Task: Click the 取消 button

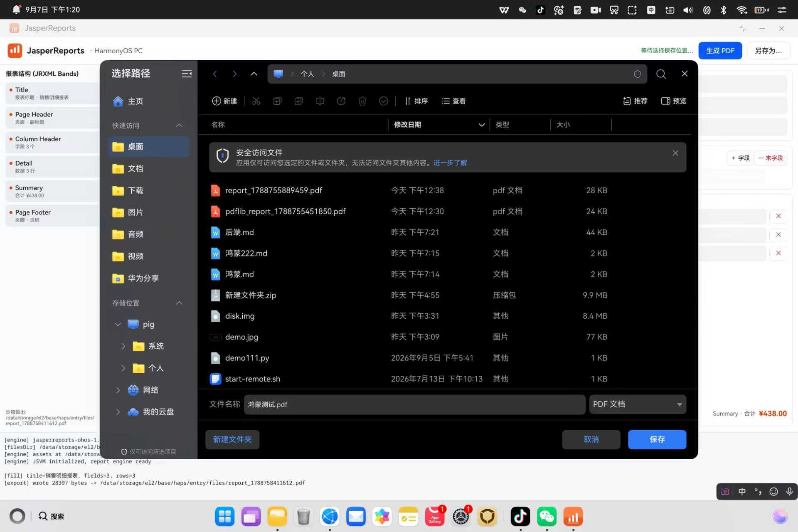Action: click(x=591, y=439)
